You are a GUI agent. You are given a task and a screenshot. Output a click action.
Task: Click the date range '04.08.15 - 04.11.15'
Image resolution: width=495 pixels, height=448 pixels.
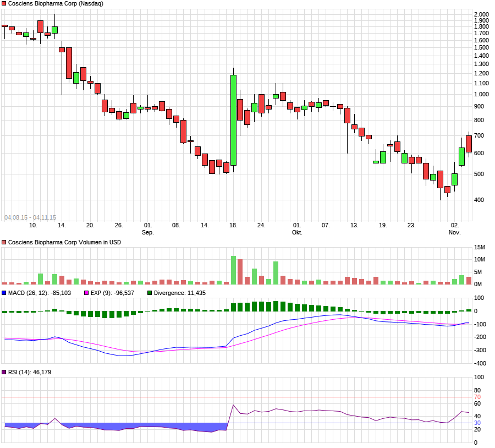pos(30,218)
